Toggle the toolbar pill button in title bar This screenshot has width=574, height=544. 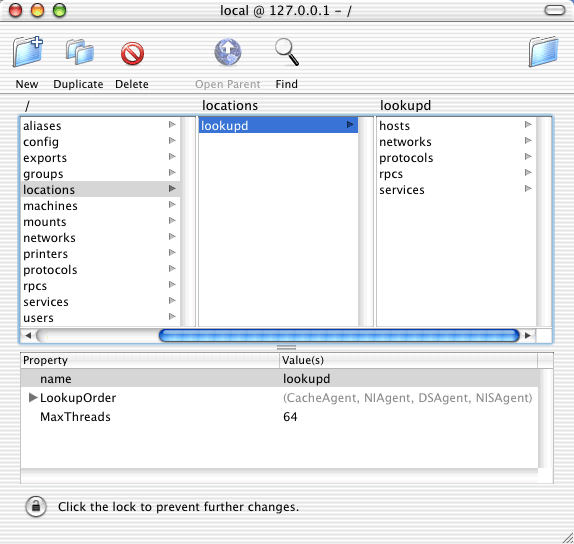(x=555, y=10)
